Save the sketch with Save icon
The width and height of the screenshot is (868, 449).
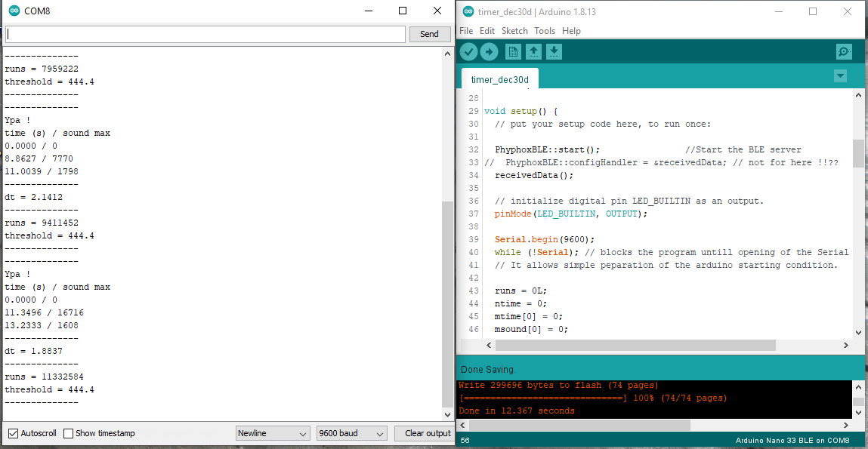point(554,51)
